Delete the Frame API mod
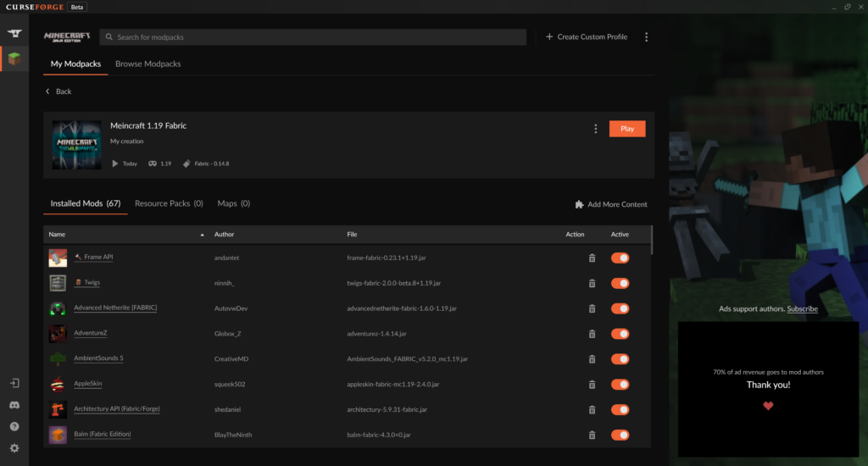868x466 pixels. (592, 258)
